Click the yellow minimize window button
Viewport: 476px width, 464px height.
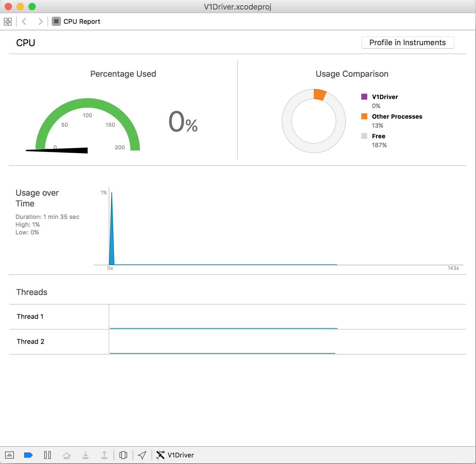tap(20, 7)
